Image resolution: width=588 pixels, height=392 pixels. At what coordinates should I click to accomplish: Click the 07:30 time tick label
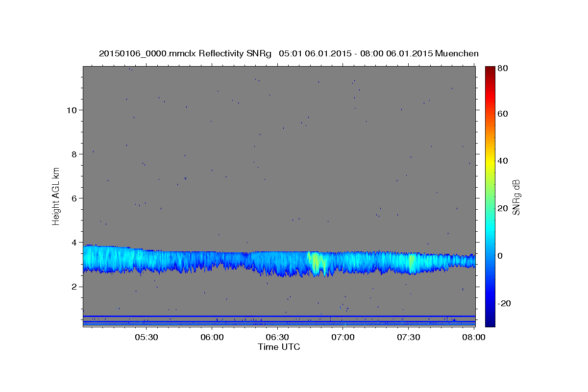pyautogui.click(x=408, y=337)
